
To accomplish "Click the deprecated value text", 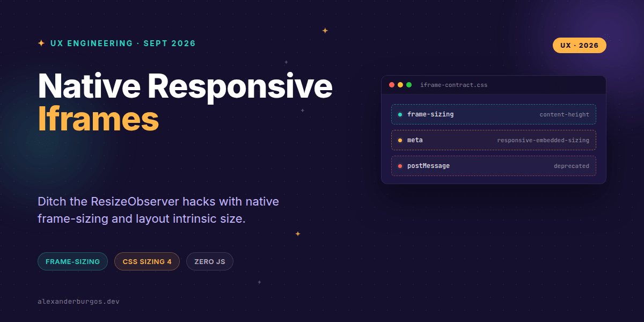I will pyautogui.click(x=572, y=166).
